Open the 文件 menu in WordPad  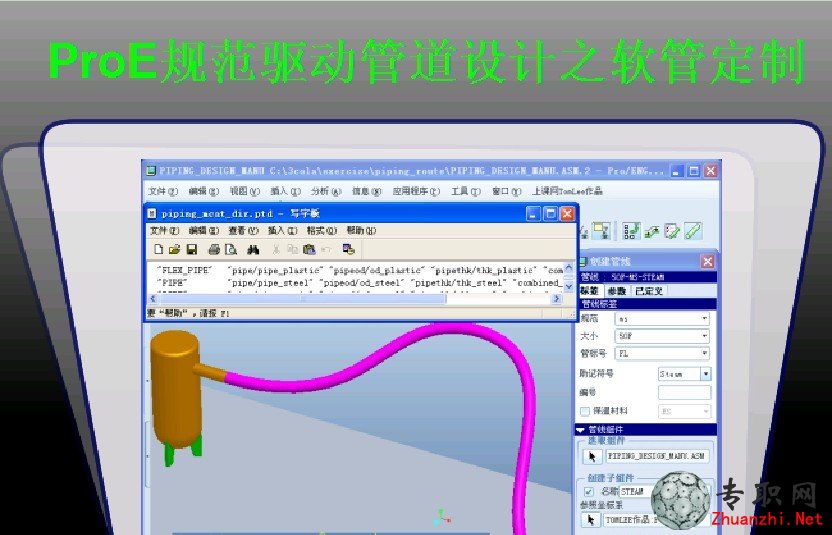point(164,230)
